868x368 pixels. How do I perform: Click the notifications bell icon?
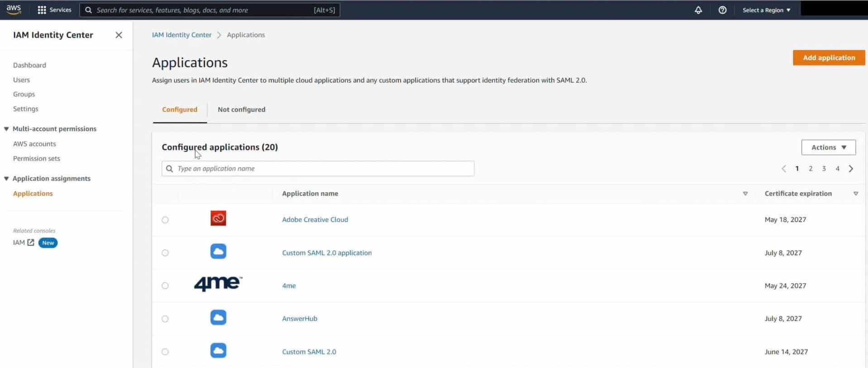698,10
